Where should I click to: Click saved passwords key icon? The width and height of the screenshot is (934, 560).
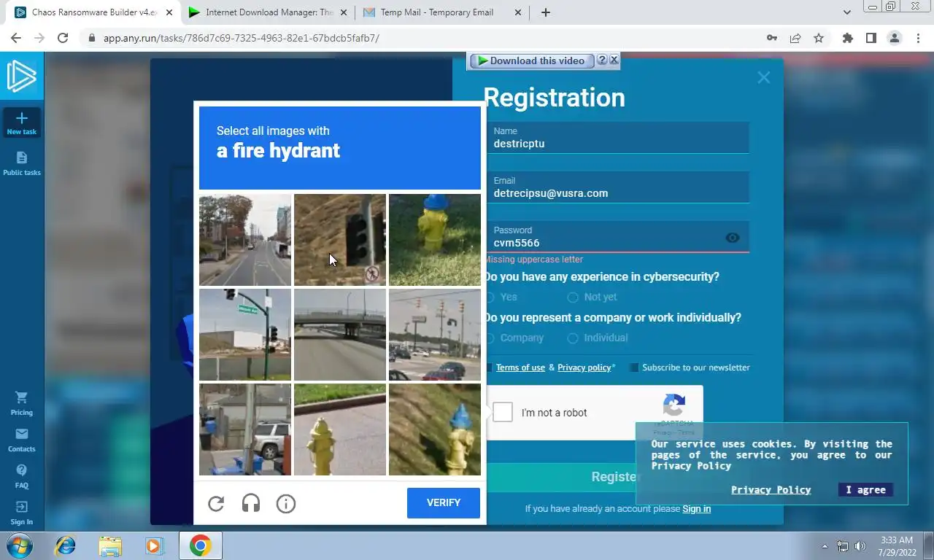(x=772, y=38)
